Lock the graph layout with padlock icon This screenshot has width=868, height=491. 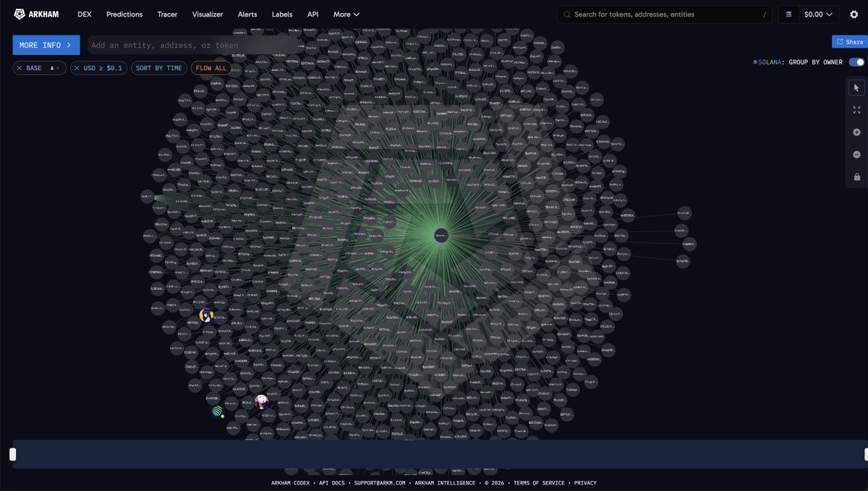pos(856,177)
